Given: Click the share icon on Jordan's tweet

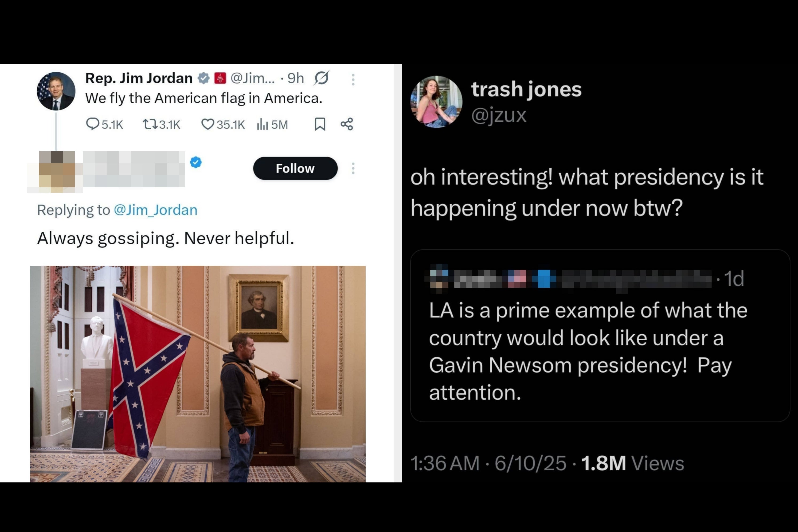Looking at the screenshot, I should pyautogui.click(x=347, y=124).
